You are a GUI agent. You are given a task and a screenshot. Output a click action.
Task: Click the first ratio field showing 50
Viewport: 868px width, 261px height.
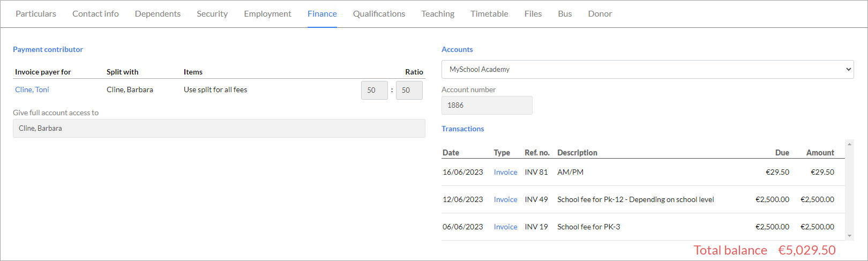[375, 90]
